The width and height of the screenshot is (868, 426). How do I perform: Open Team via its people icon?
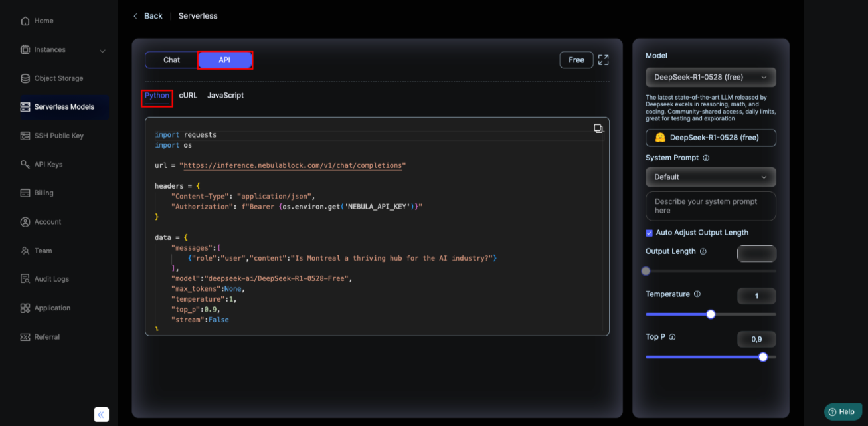click(25, 251)
